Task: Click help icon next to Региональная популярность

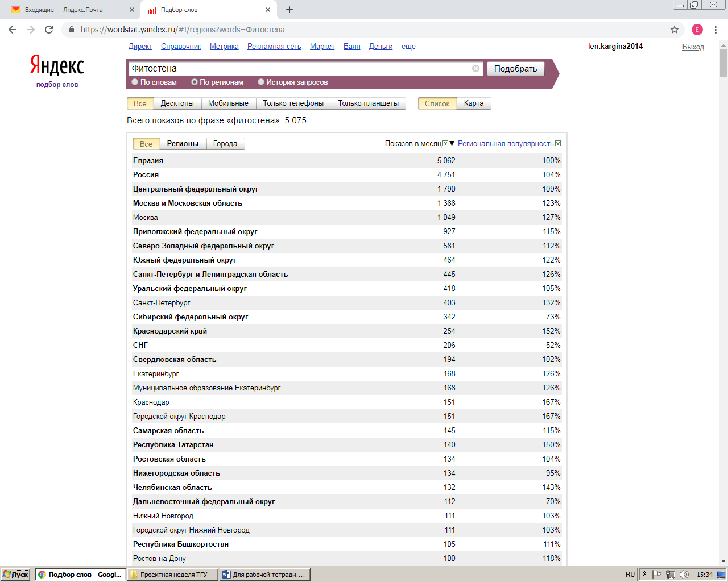Action: 558,144
